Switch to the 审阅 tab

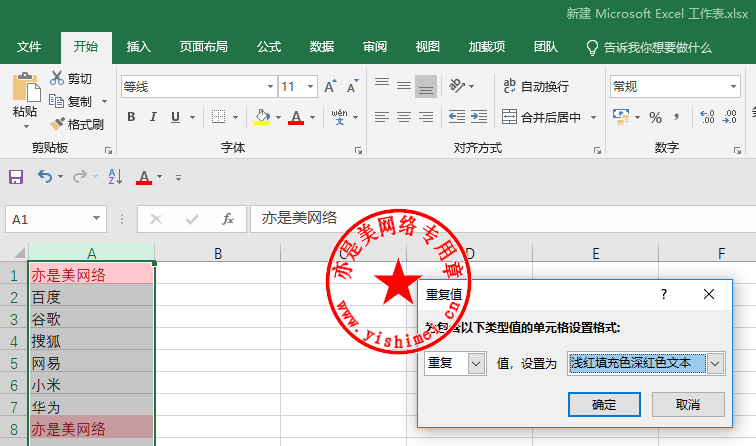click(x=375, y=47)
